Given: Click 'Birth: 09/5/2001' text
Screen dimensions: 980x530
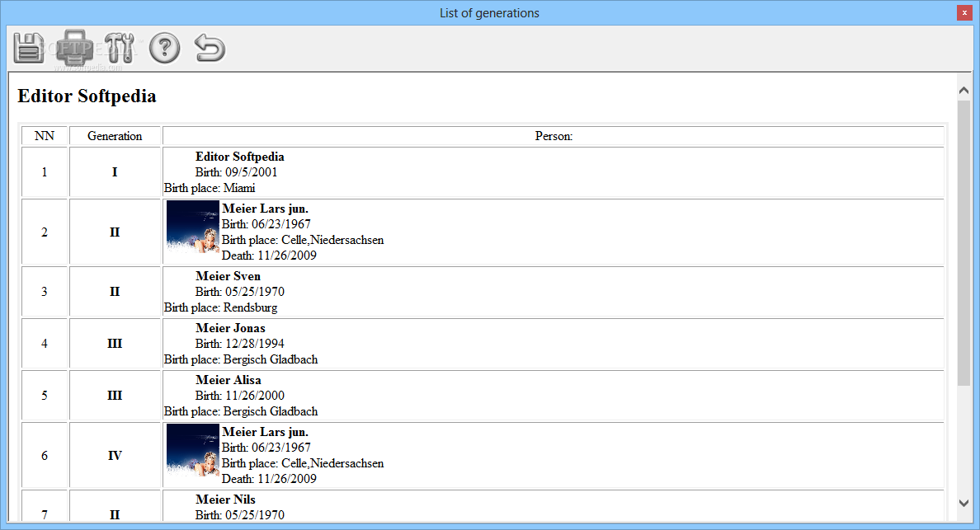Looking at the screenshot, I should coord(236,172).
